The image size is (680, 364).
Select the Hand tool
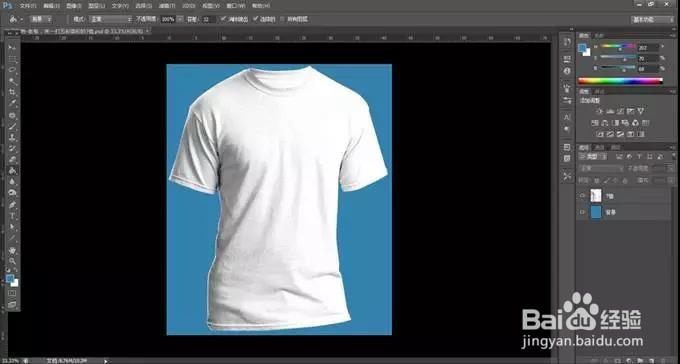coord(13,250)
